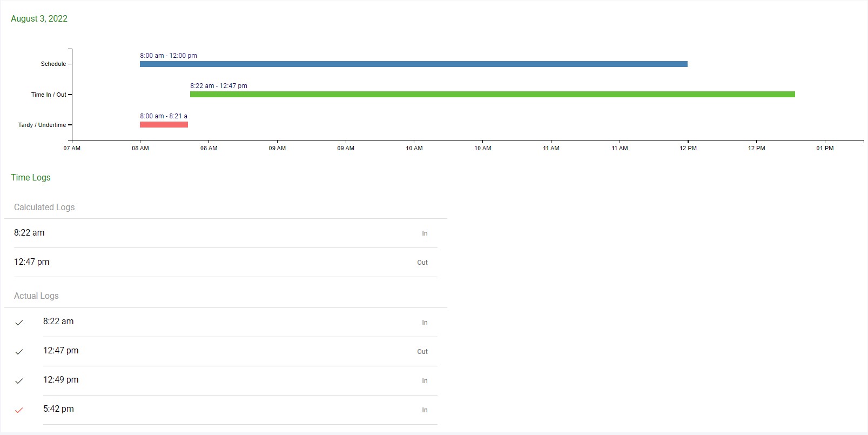Click the Tardy / Undertime axis label
This screenshot has height=435, width=868.
tap(42, 125)
